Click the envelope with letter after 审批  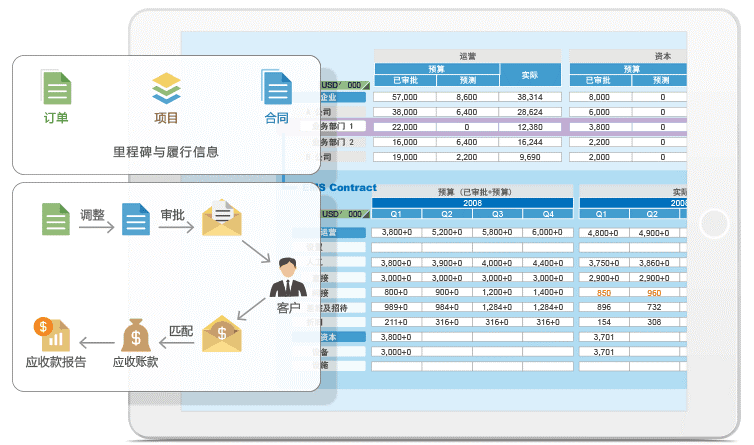tap(221, 218)
